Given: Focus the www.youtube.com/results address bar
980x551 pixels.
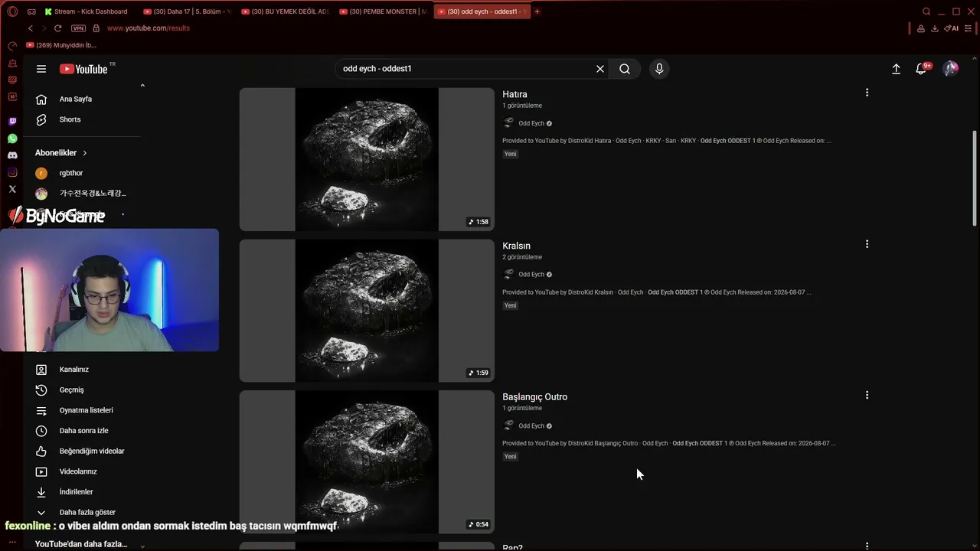Looking at the screenshot, I should tap(148, 28).
